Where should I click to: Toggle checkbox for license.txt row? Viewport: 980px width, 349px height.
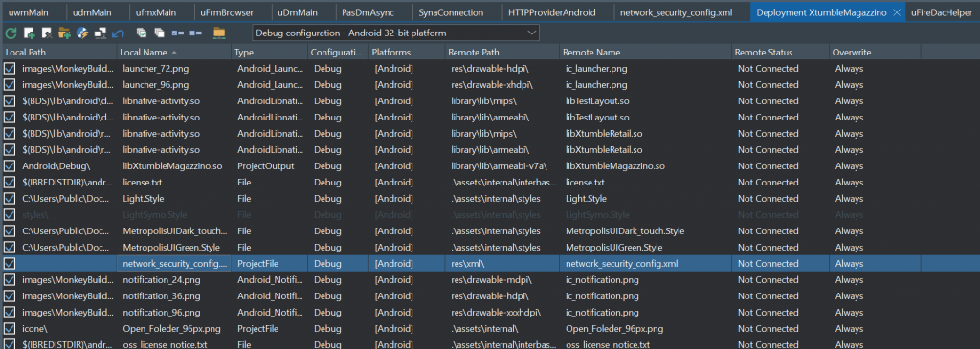point(10,183)
